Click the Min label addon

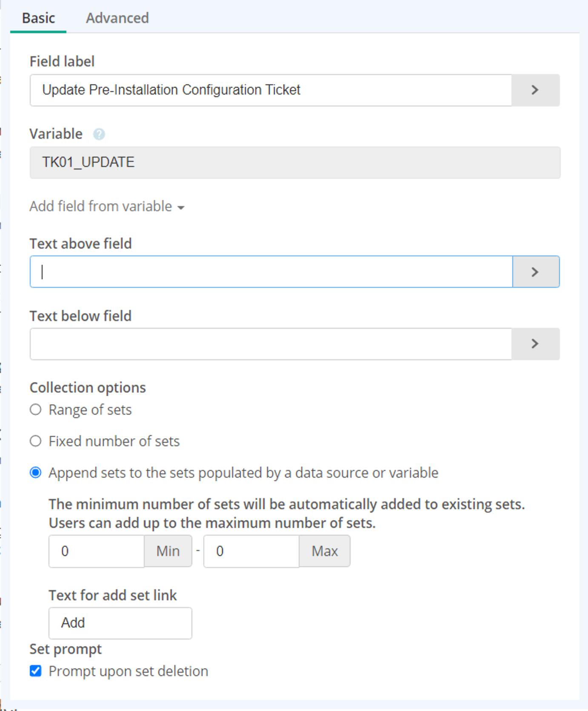(168, 551)
